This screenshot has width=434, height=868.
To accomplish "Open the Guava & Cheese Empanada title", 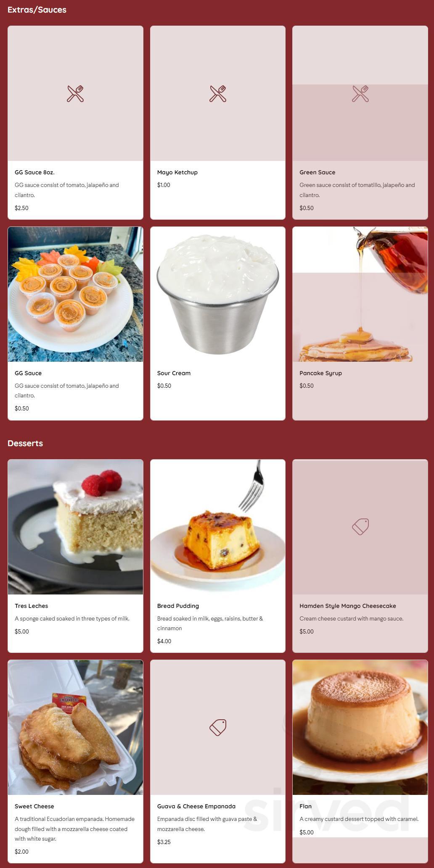I will [x=196, y=806].
